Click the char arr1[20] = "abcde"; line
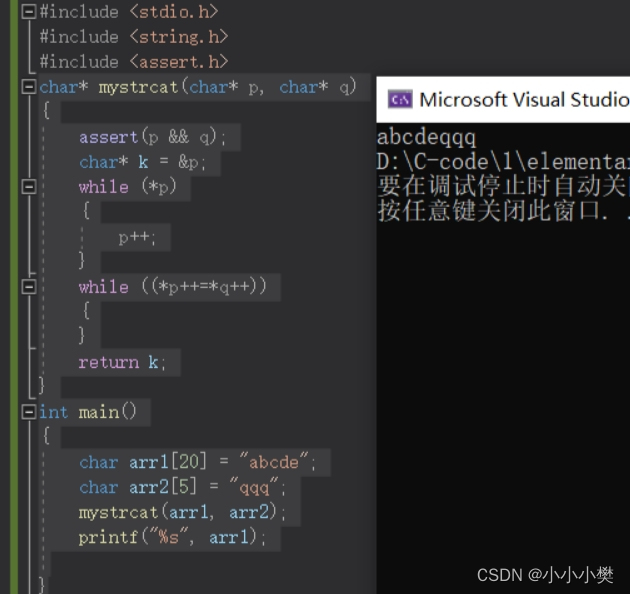This screenshot has width=630, height=594. 198,462
